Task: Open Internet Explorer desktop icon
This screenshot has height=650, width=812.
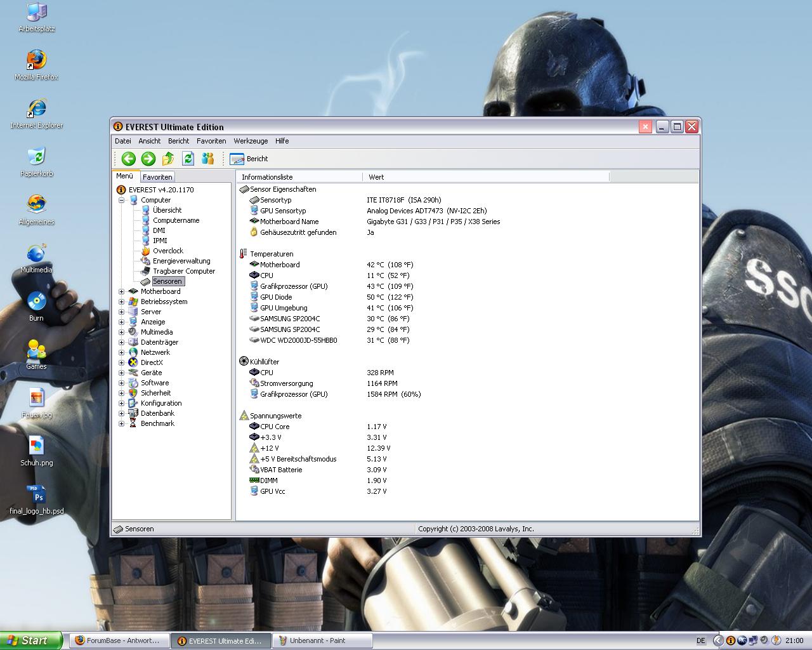Action: [36, 114]
